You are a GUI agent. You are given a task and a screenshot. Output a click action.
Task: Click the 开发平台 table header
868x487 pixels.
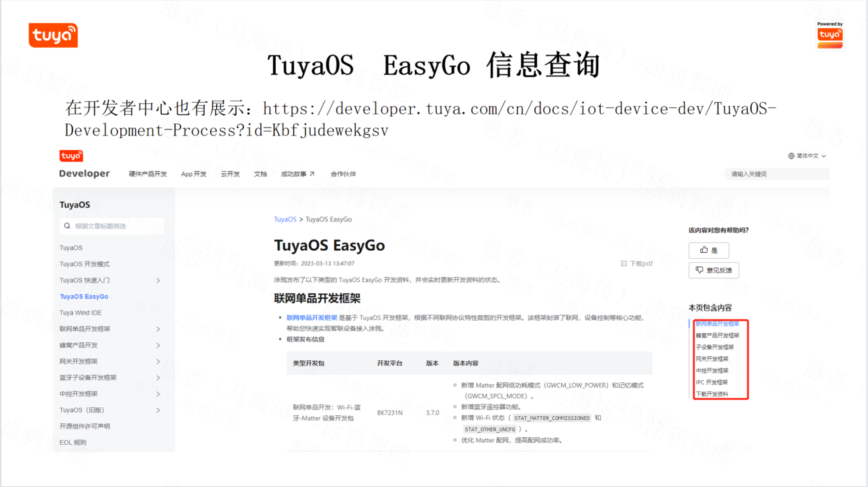390,363
